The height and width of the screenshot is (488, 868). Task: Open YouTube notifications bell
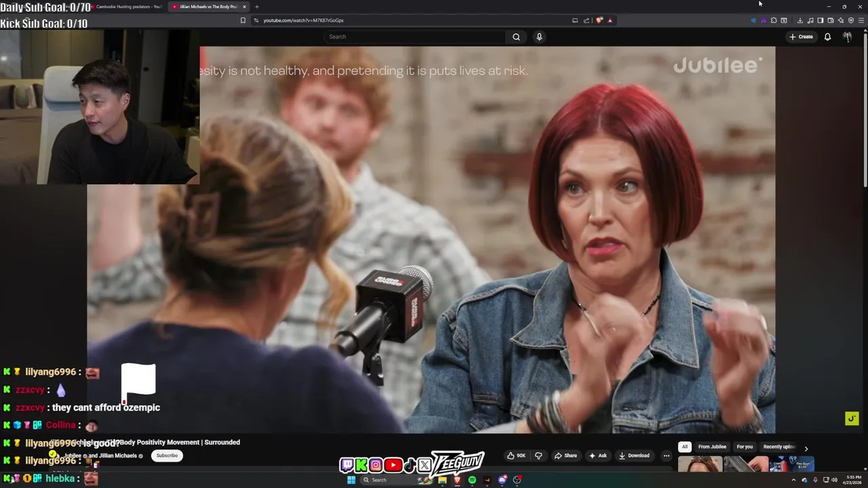(827, 37)
